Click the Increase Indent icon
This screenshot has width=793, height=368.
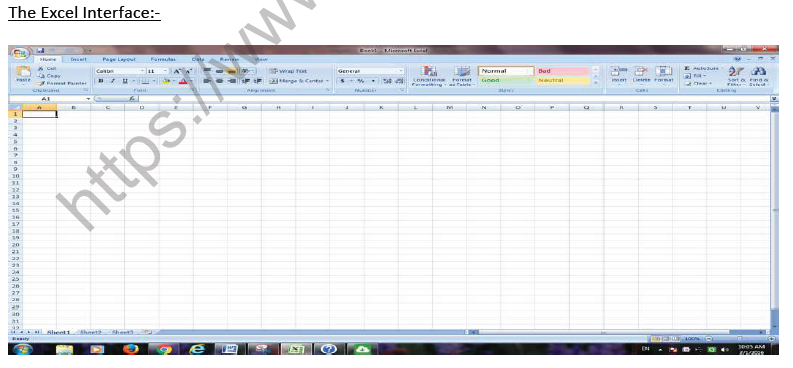tap(257, 81)
